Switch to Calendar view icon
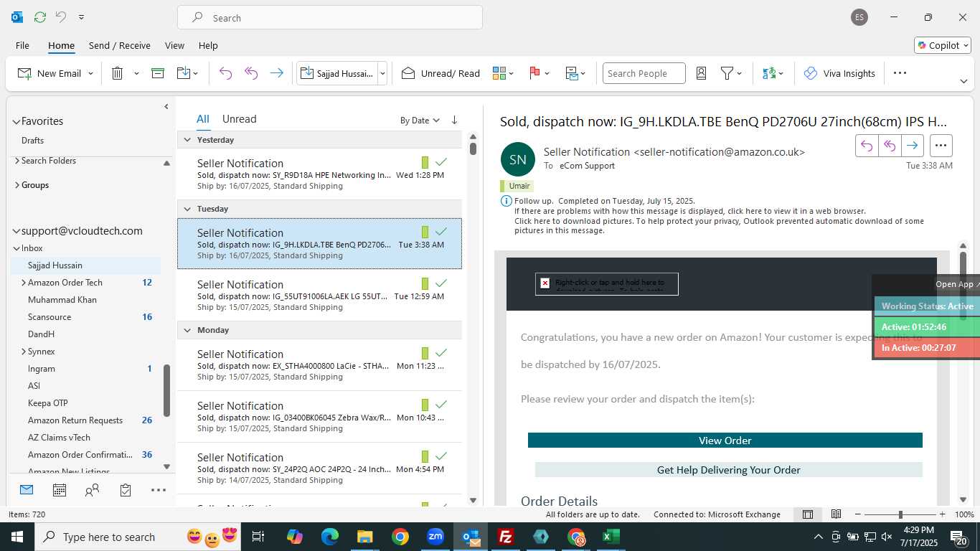Viewport: 980px width, 551px height. click(x=60, y=491)
